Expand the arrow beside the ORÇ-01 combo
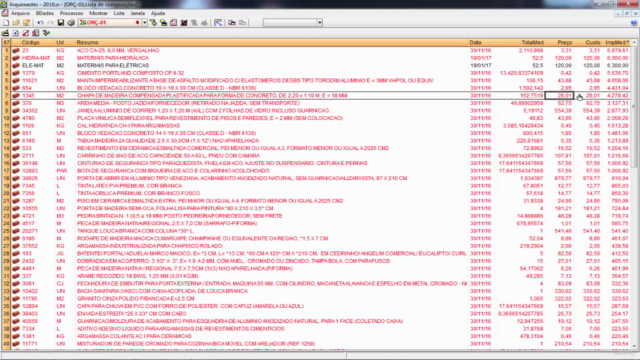 tap(144, 23)
